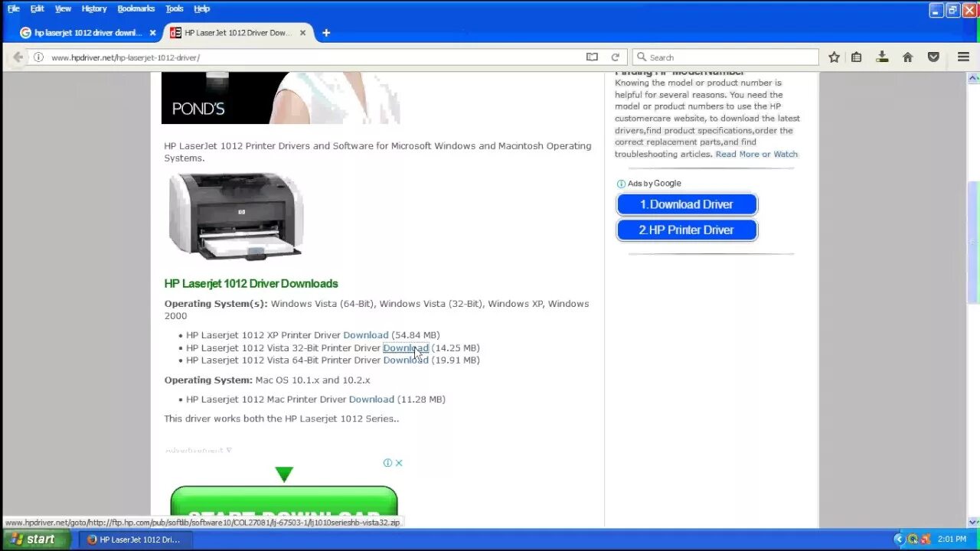Open the Pocket icon in toolbar
This screenshot has height=551, width=980.
pos(933,57)
